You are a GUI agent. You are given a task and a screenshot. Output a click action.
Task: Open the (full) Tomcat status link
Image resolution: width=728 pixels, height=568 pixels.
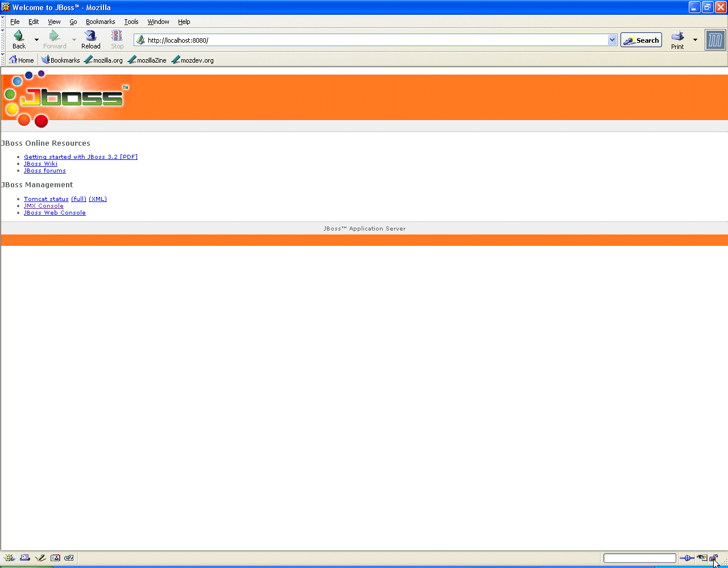pos(78,199)
